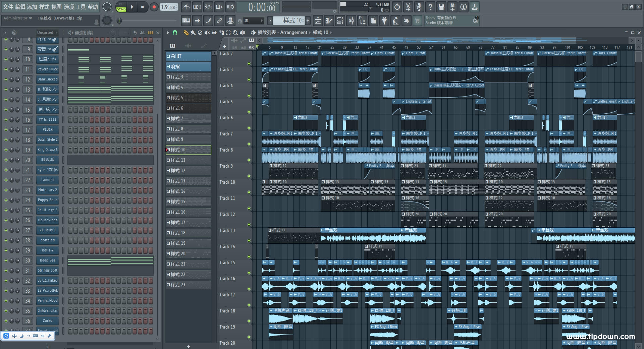Select the Paint tool in the playlist toolbar
Screen dimensions: 644x349
pyautogui.click(x=193, y=33)
